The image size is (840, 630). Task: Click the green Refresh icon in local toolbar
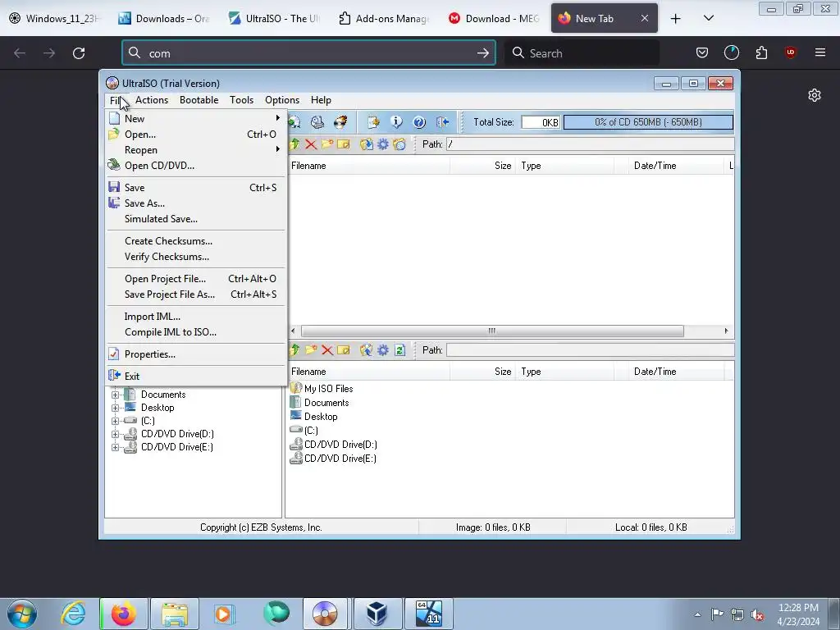[x=399, y=349]
